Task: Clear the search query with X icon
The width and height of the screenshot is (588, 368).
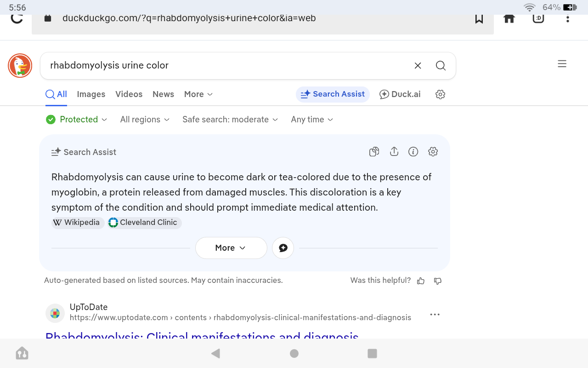Action: [x=418, y=66]
